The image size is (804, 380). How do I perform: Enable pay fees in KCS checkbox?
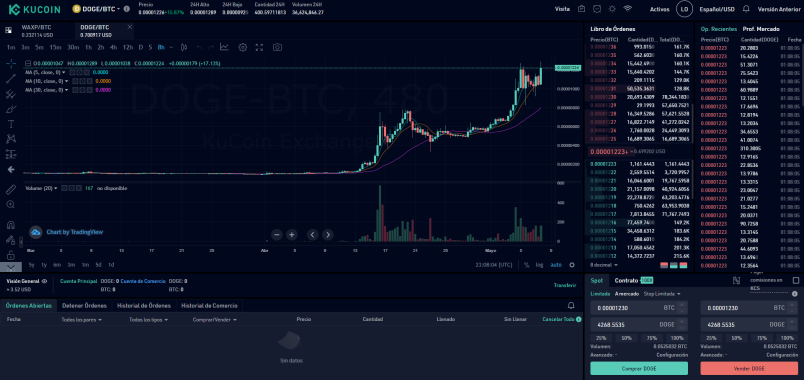click(x=796, y=280)
